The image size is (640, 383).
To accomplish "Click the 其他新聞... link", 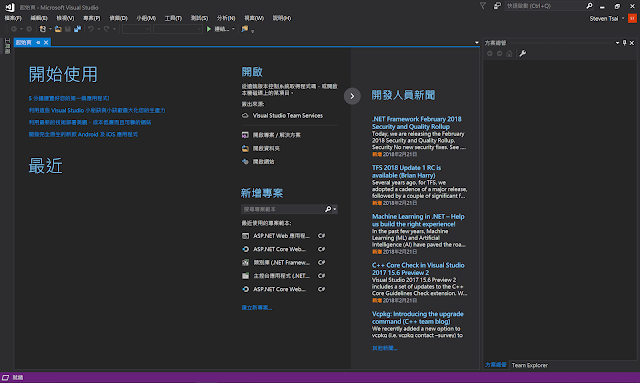I will (x=384, y=348).
